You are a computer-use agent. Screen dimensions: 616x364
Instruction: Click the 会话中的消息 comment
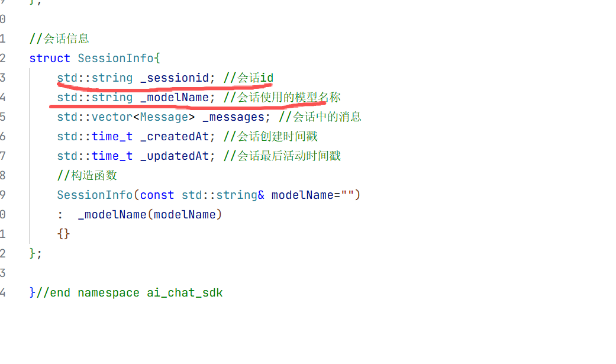[x=320, y=117]
